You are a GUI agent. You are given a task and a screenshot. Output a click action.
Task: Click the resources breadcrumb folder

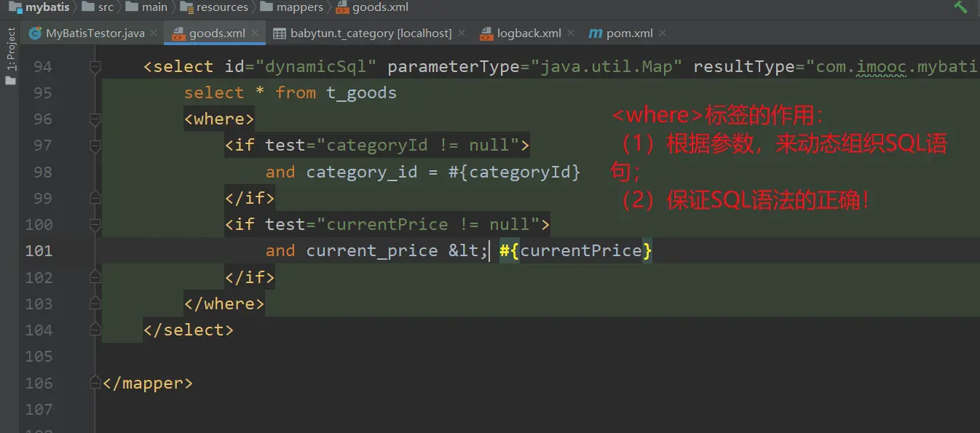point(222,7)
